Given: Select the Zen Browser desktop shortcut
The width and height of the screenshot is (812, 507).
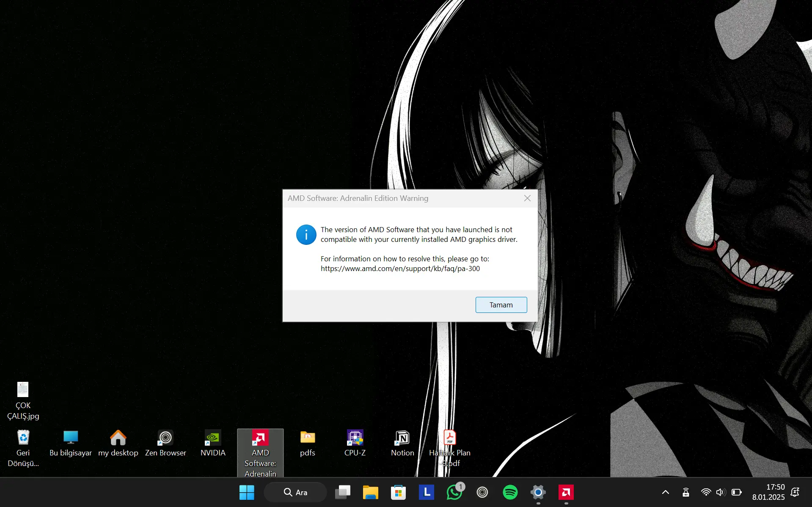Looking at the screenshot, I should 165,443.
